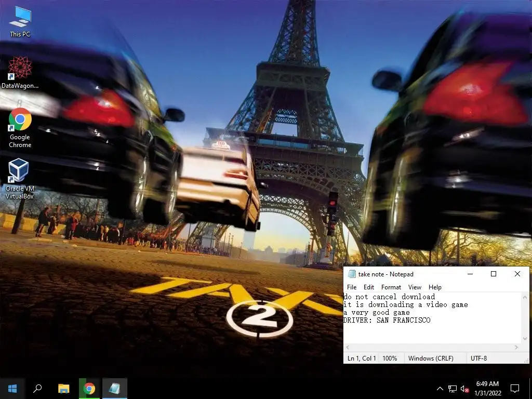Open Notepad View menu

[x=415, y=287]
